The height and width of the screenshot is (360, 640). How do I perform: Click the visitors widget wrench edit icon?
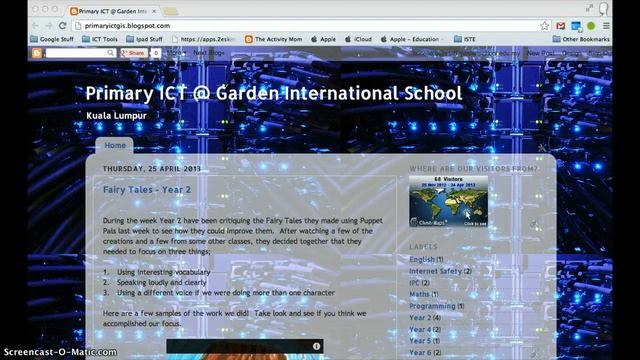pyautogui.click(x=534, y=224)
